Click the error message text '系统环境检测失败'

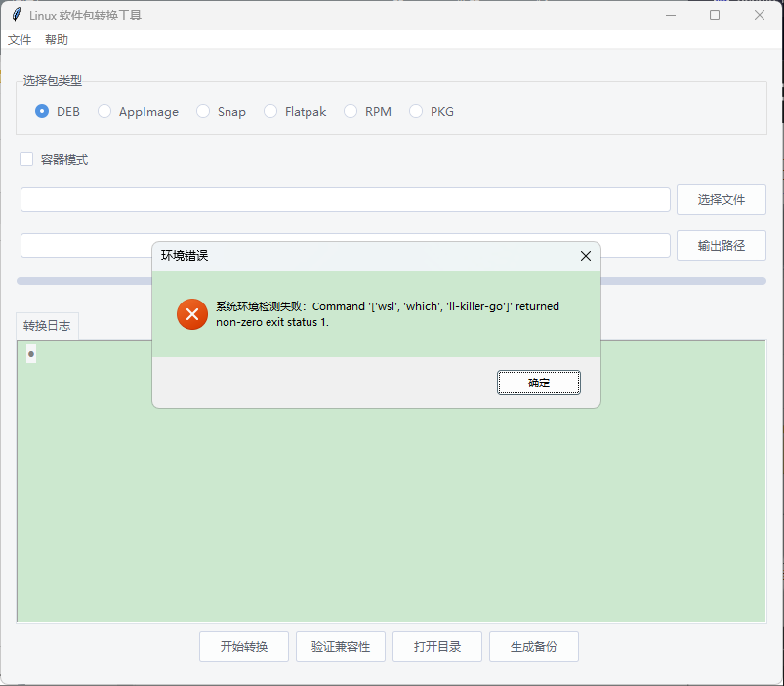(259, 306)
